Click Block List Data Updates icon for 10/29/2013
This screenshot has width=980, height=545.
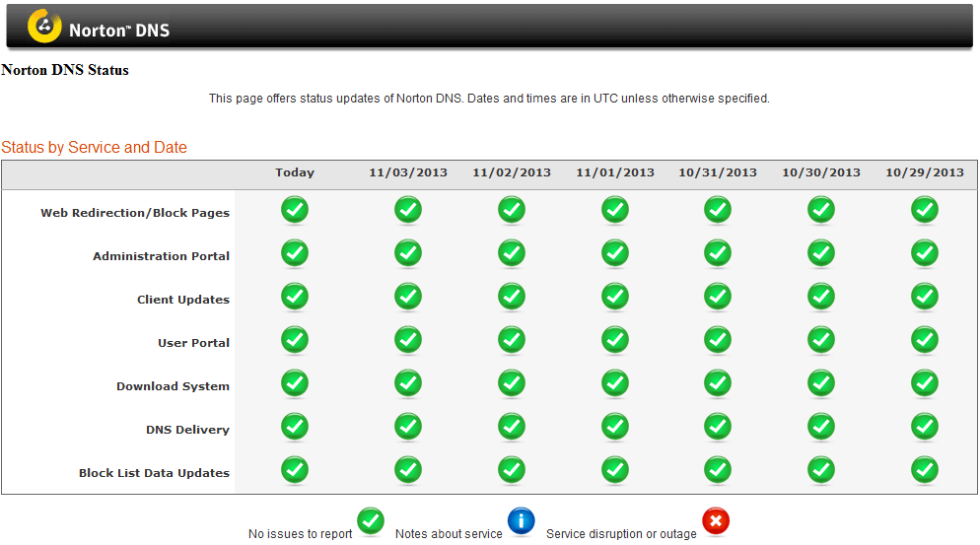click(925, 471)
